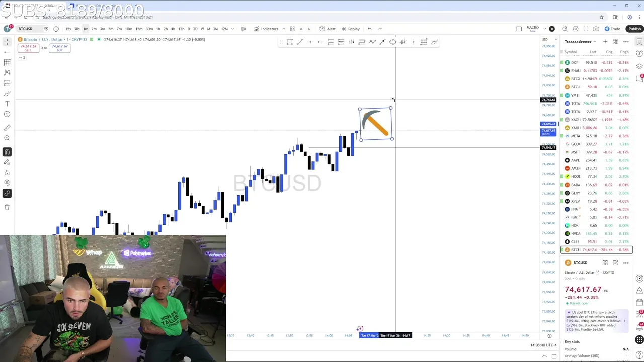Toggle the Magnet mode tool

(7, 152)
